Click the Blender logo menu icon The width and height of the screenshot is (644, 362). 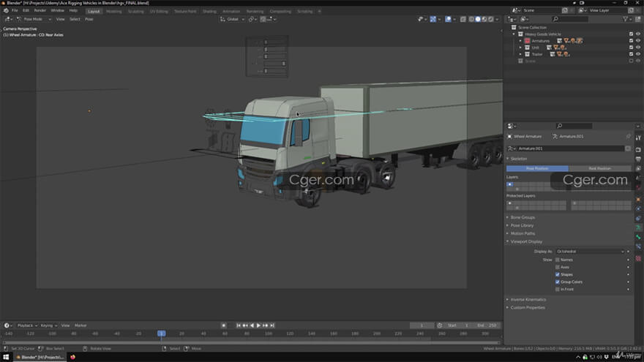click(x=6, y=10)
